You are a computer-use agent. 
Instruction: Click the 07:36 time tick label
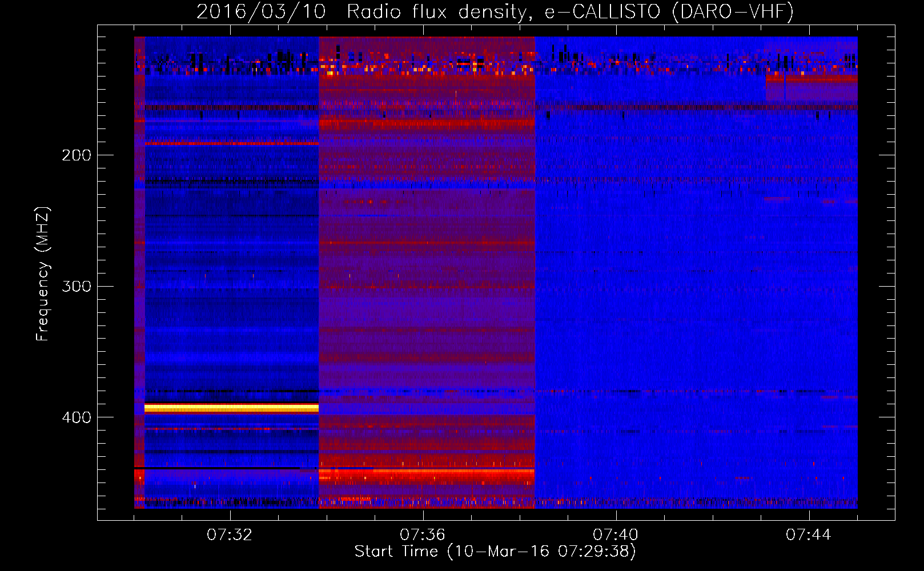(x=423, y=535)
